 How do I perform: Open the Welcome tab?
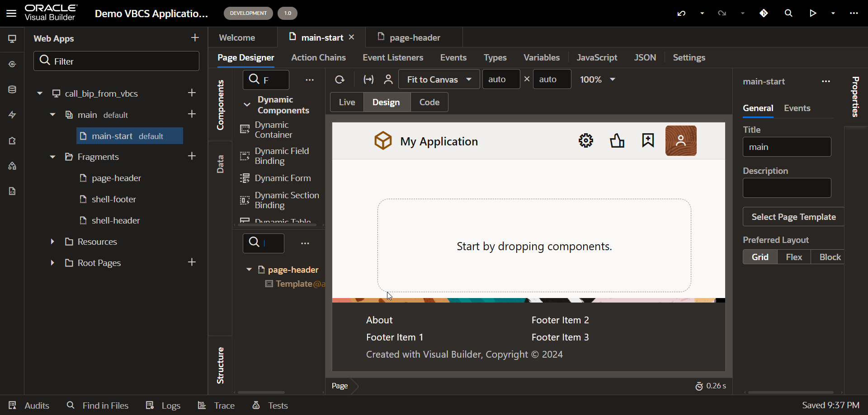point(237,37)
